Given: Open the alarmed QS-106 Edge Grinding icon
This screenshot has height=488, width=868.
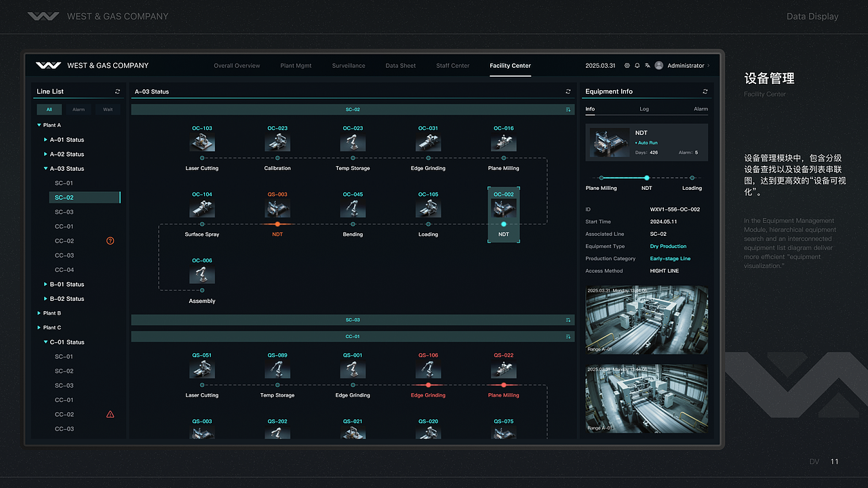Looking at the screenshot, I should point(428,369).
